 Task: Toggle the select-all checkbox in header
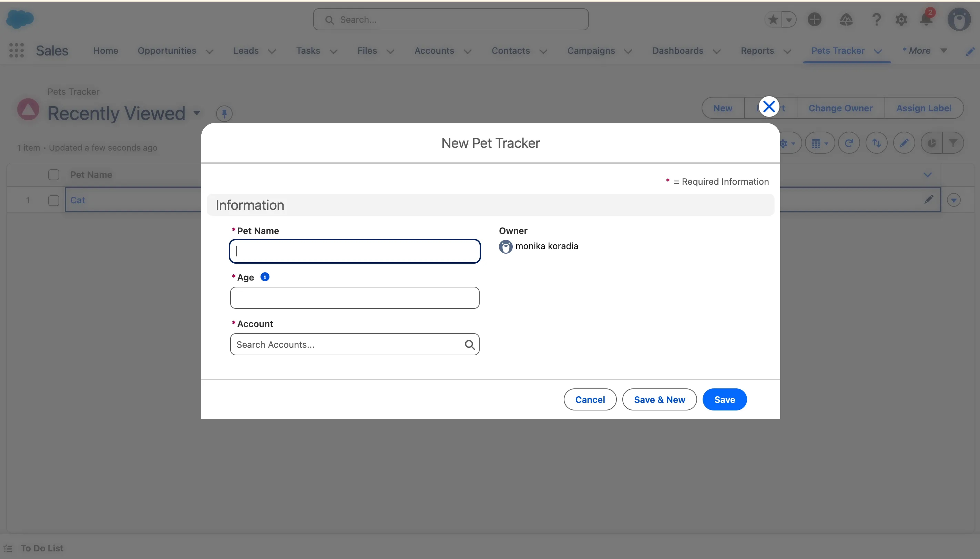click(x=54, y=175)
